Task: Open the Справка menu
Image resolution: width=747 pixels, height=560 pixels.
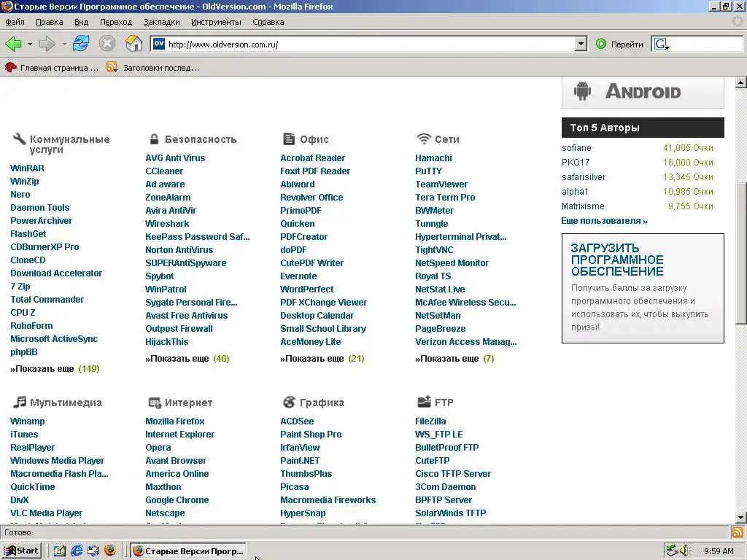Action: point(268,22)
